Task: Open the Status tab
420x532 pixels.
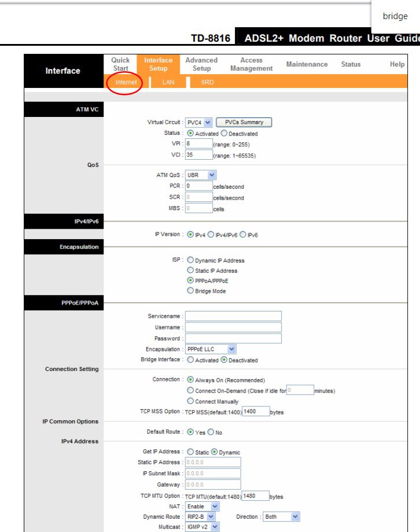Action: (x=351, y=64)
